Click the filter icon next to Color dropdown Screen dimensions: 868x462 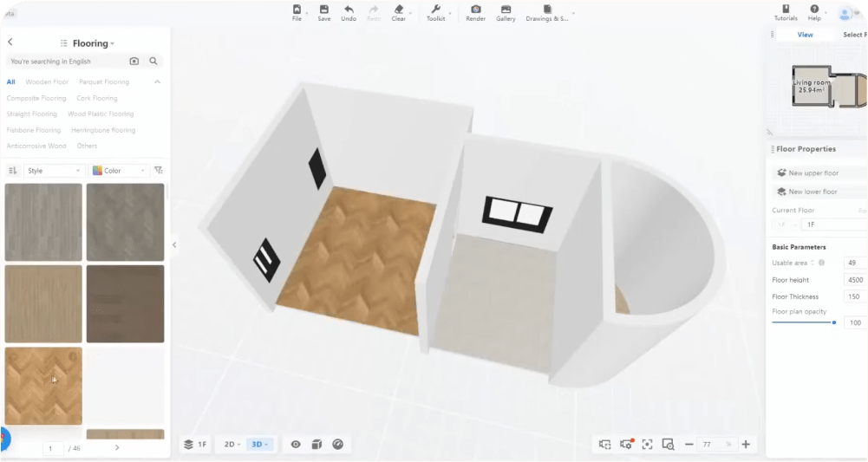pos(159,171)
